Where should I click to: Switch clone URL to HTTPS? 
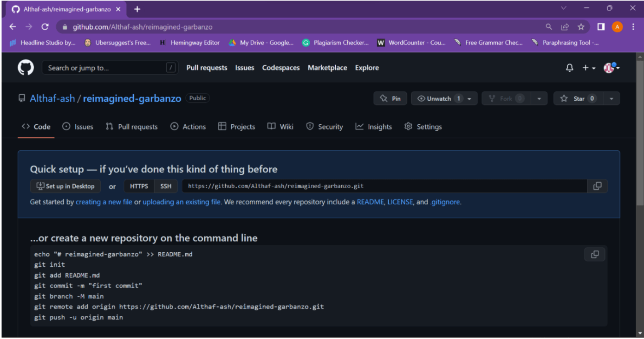[x=139, y=186]
